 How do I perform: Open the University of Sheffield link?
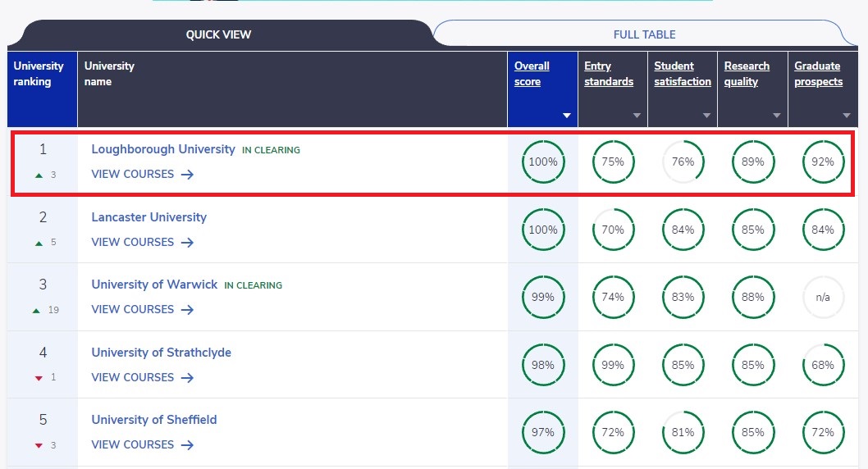154,420
